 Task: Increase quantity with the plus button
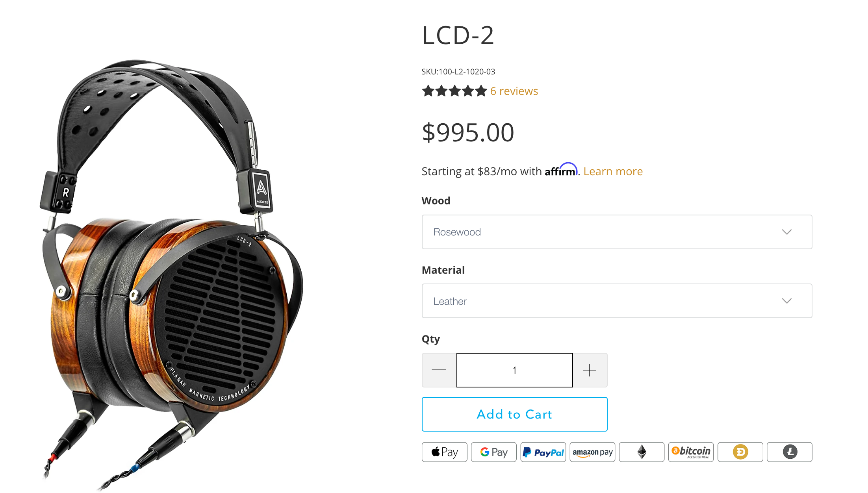pyautogui.click(x=590, y=370)
